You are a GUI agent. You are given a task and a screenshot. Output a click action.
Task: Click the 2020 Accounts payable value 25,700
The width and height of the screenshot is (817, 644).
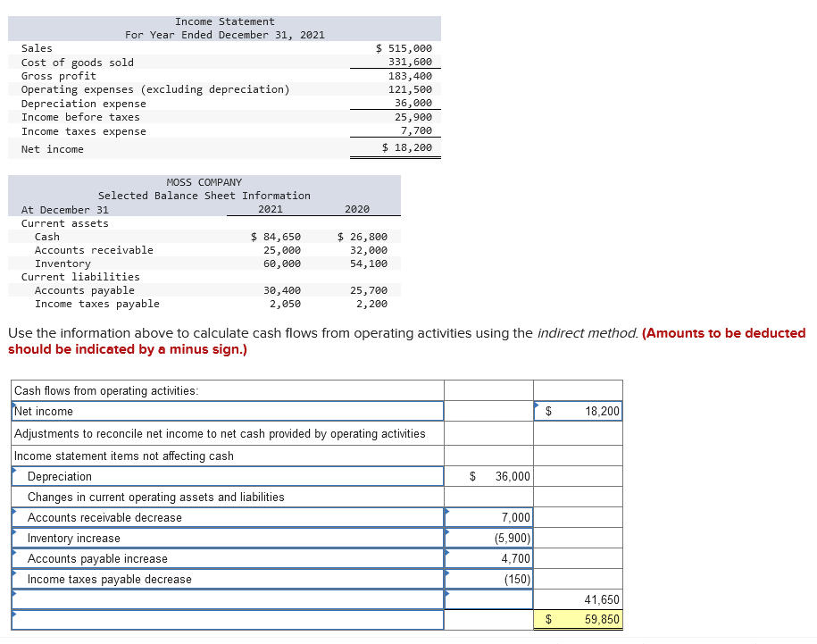pos(369,290)
